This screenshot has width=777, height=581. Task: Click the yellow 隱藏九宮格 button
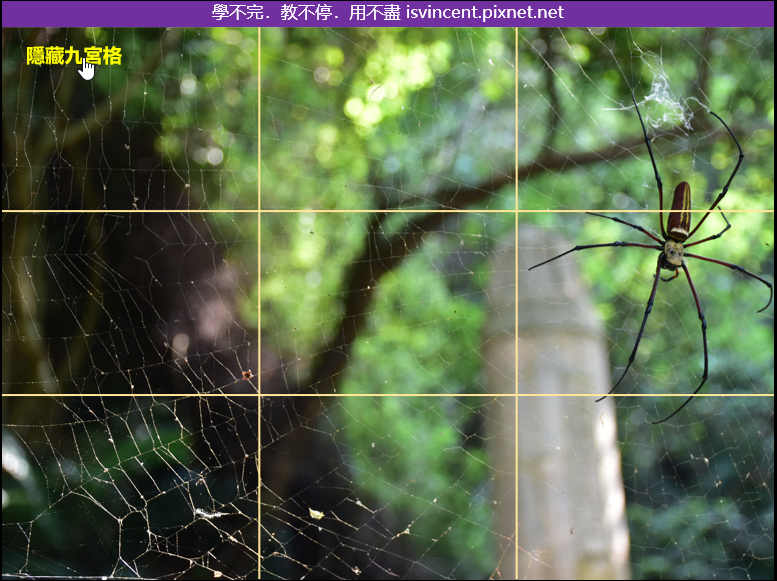tap(74, 56)
